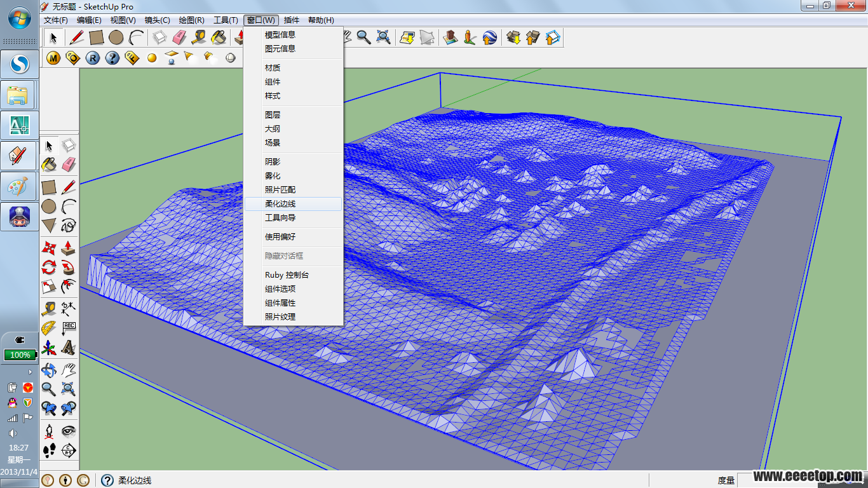Click the help question mark in status bar
The width and height of the screenshot is (868, 488).
pyautogui.click(x=107, y=480)
